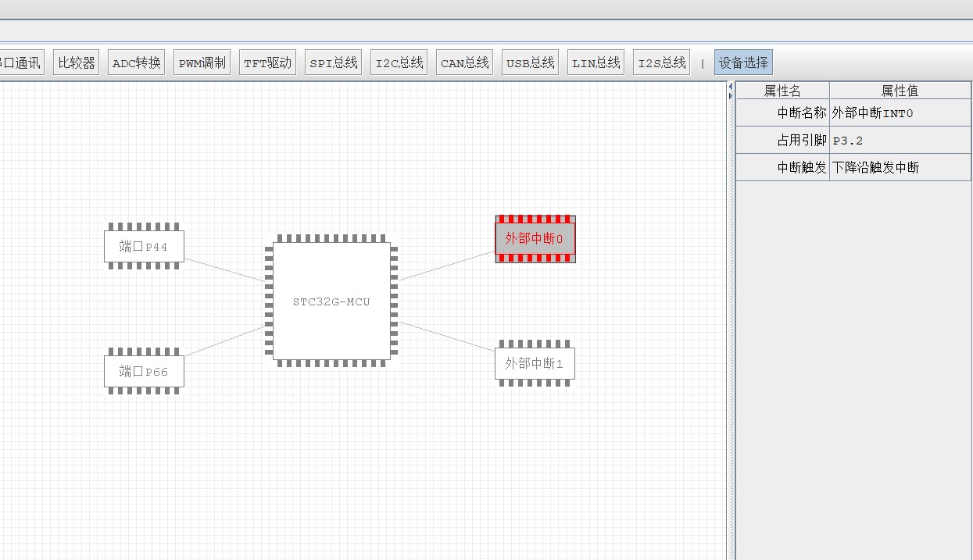Click the 属性名 column header
This screenshot has height=560, width=973.
pyautogui.click(x=782, y=91)
